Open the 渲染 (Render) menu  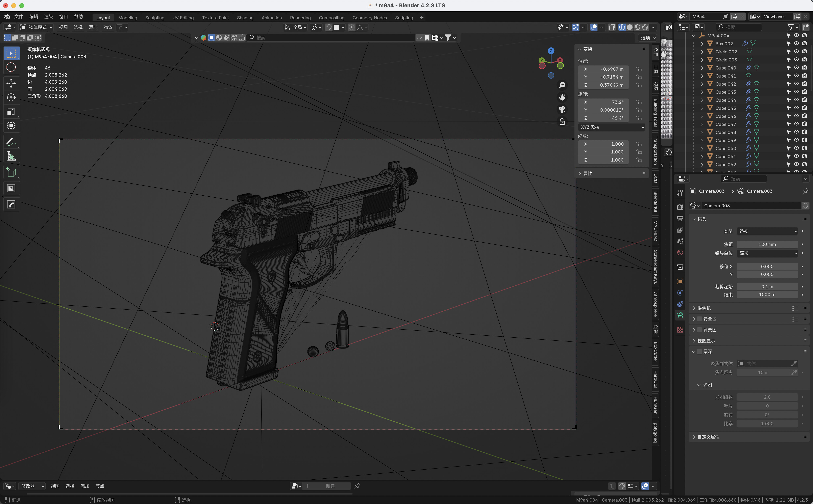pyautogui.click(x=48, y=17)
